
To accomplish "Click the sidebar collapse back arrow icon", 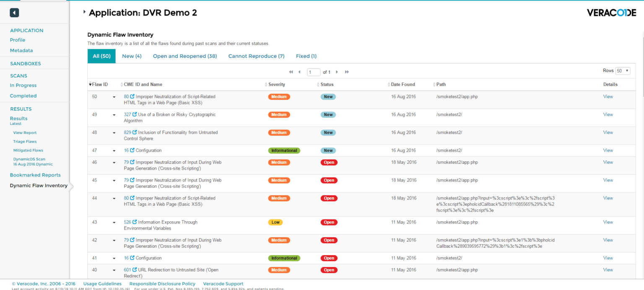I will pos(14,13).
